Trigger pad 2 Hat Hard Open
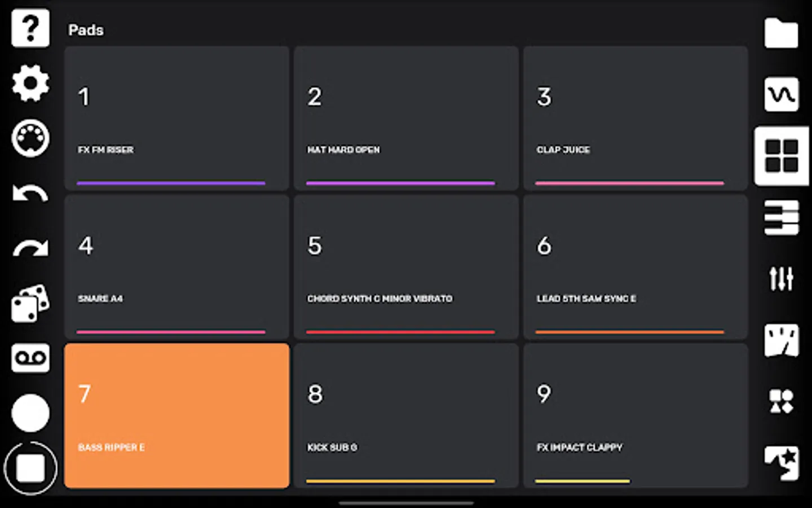This screenshot has height=508, width=812. point(406,119)
